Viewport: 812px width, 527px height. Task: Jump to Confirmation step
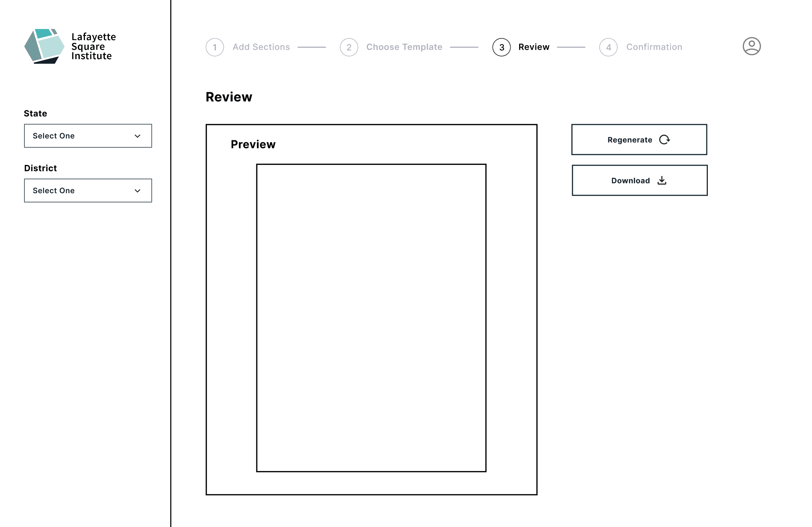point(654,47)
